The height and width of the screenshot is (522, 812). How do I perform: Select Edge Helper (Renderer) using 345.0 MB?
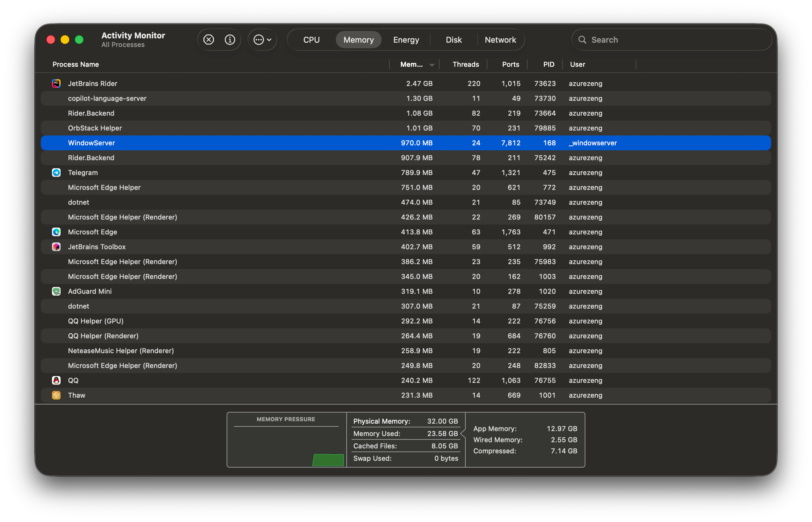406,276
